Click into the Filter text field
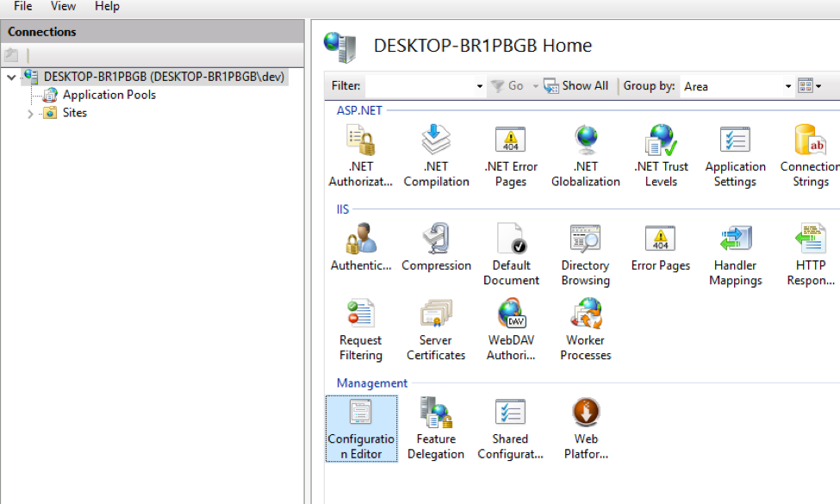 pos(419,86)
